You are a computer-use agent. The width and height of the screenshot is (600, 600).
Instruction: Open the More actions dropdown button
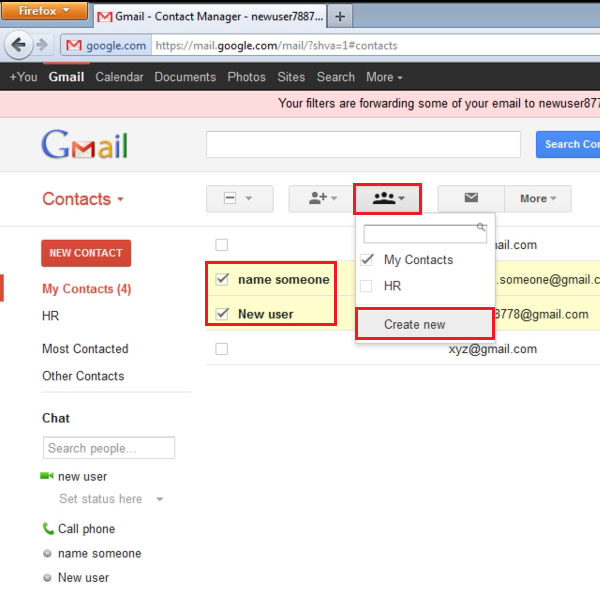coord(538,199)
